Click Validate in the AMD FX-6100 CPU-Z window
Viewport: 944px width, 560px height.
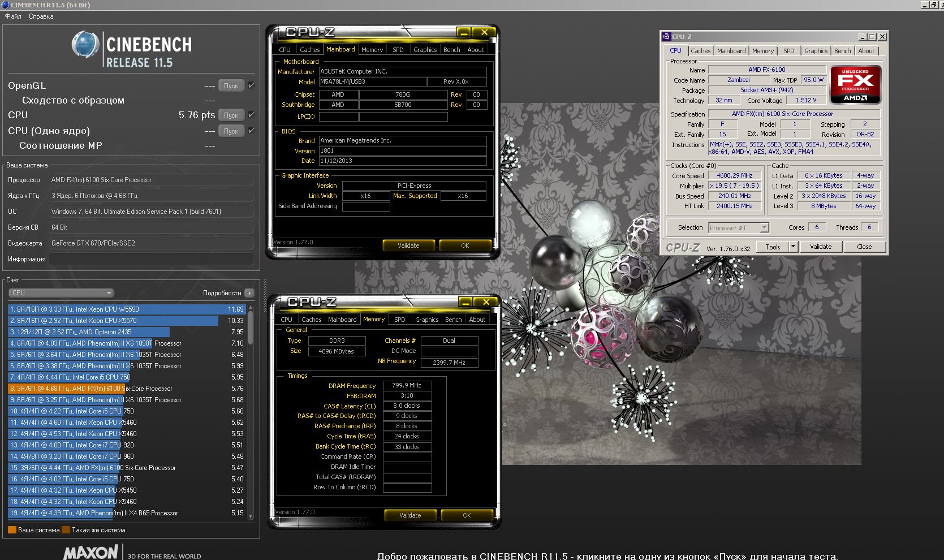click(820, 247)
